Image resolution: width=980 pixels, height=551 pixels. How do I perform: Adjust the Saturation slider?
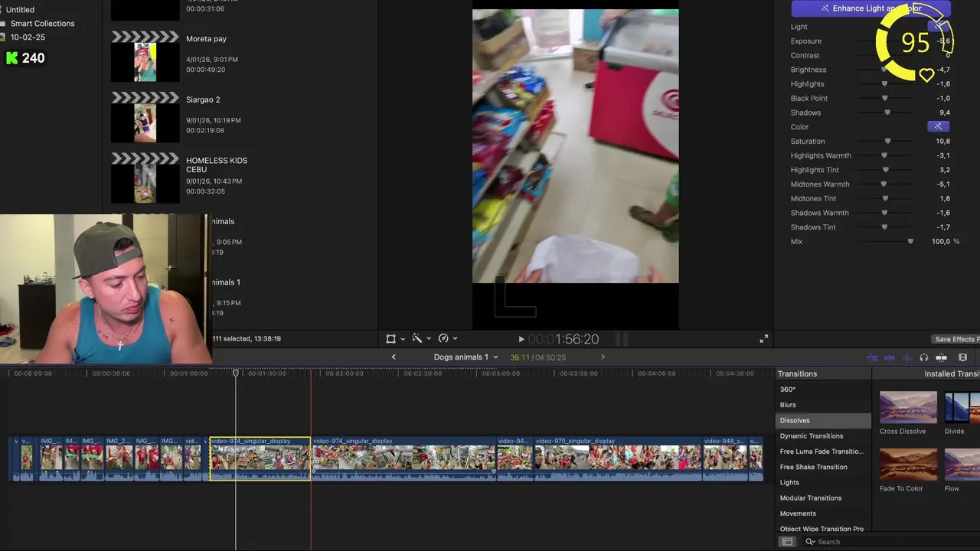pos(887,142)
